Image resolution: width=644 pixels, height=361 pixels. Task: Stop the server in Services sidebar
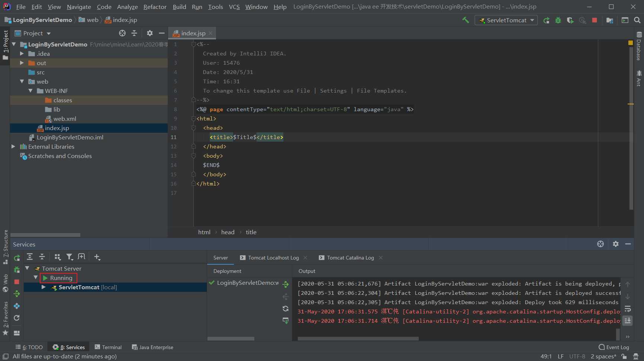tap(17, 282)
